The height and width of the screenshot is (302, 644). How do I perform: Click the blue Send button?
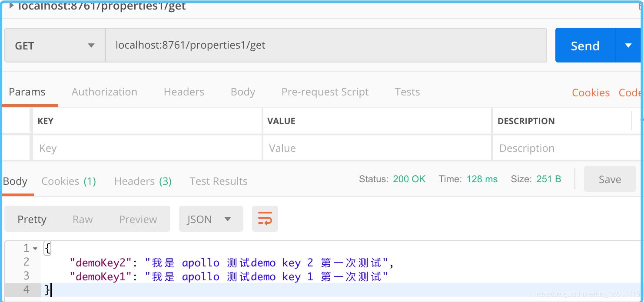585,46
